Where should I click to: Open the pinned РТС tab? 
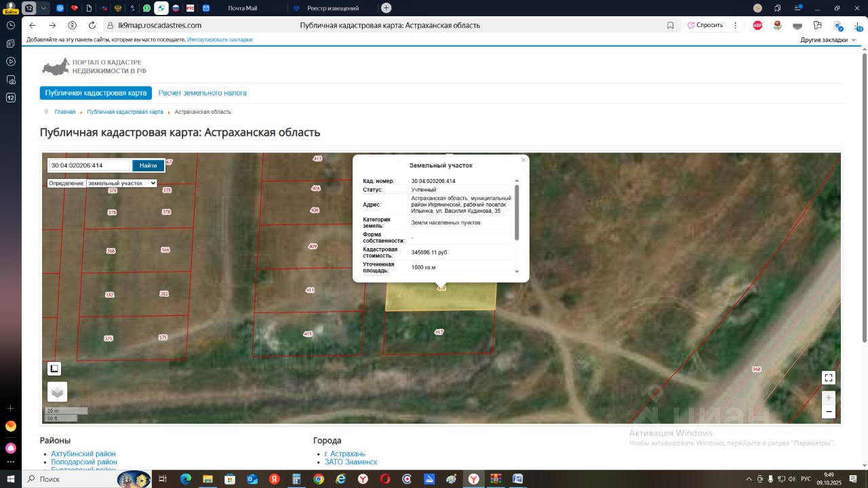(191, 8)
